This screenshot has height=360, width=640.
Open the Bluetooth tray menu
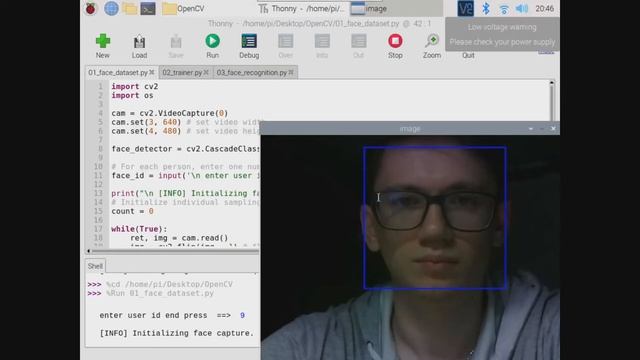pyautogui.click(x=486, y=8)
